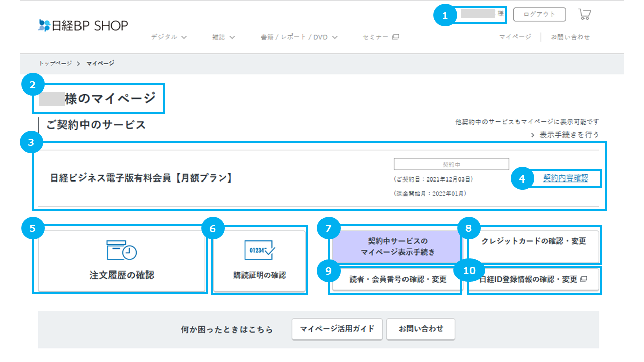Open the セミナー menu item

point(381,37)
